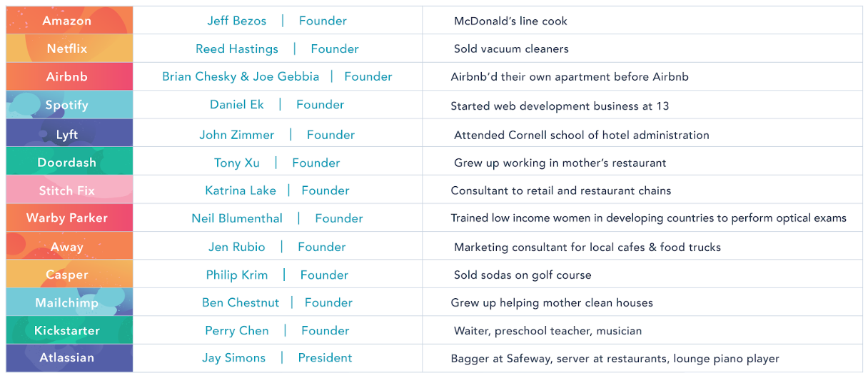Click the Away company tile

pos(67,247)
